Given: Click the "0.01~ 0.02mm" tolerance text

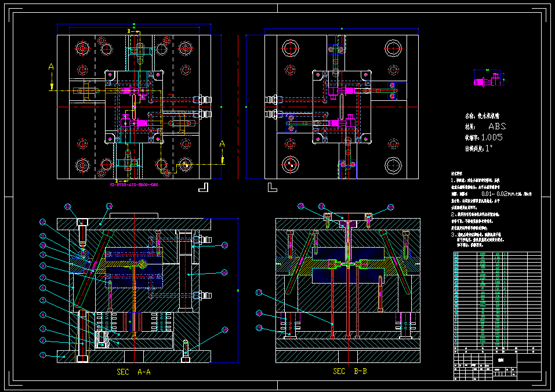Looking at the screenshot, I should (498, 194).
